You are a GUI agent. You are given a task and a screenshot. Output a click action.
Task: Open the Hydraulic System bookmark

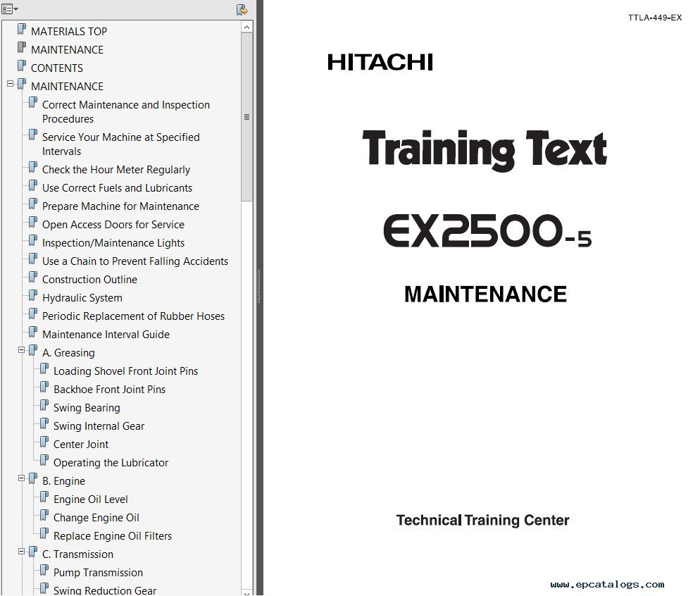[x=82, y=298]
